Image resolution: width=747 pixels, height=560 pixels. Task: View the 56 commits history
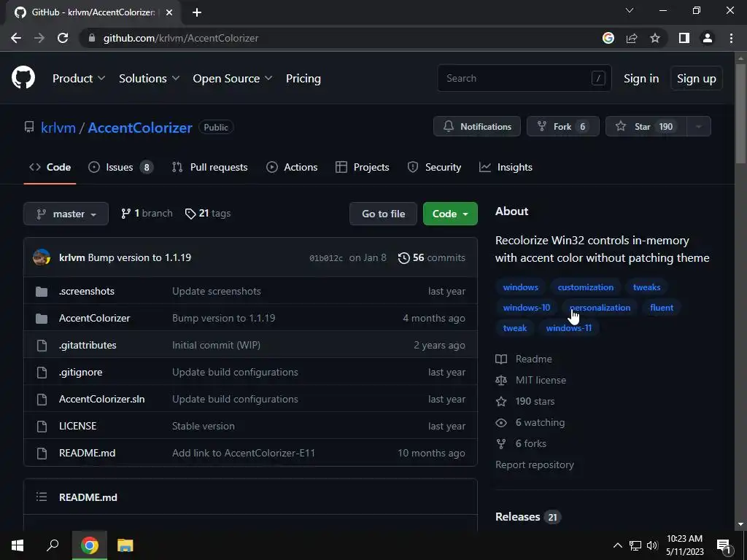432,257
